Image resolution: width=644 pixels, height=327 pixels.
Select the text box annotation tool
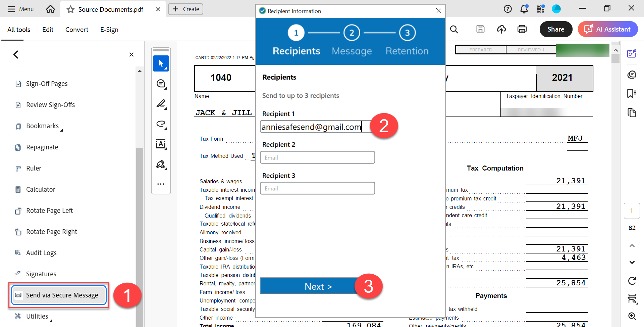161,144
